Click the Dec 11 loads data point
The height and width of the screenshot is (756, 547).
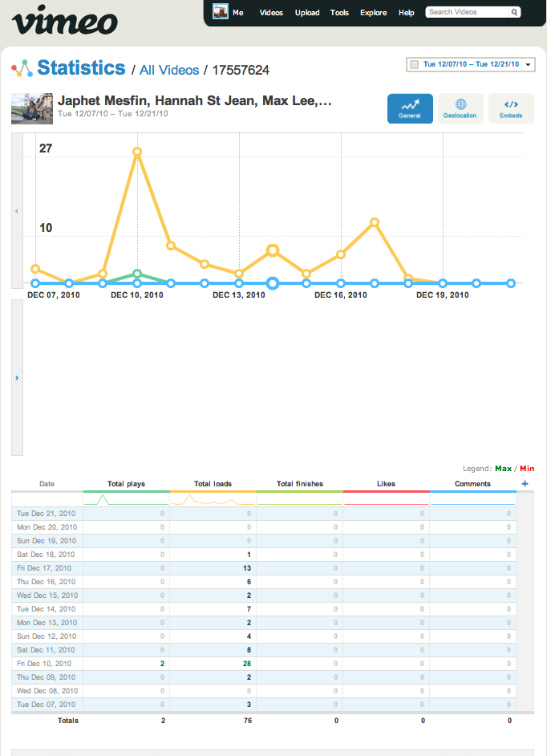tap(171, 246)
